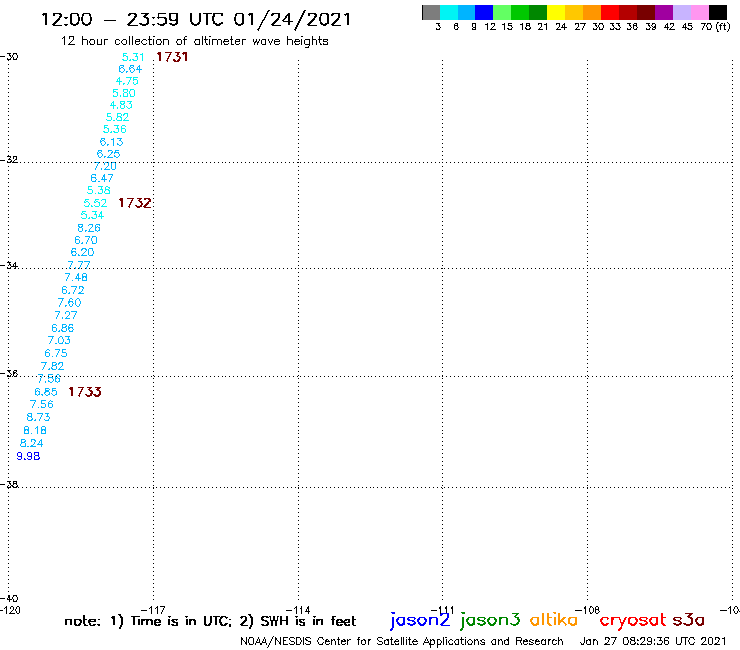The height and width of the screenshot is (650, 740).
Task: Select the reading 8.24
Action: click(x=32, y=443)
